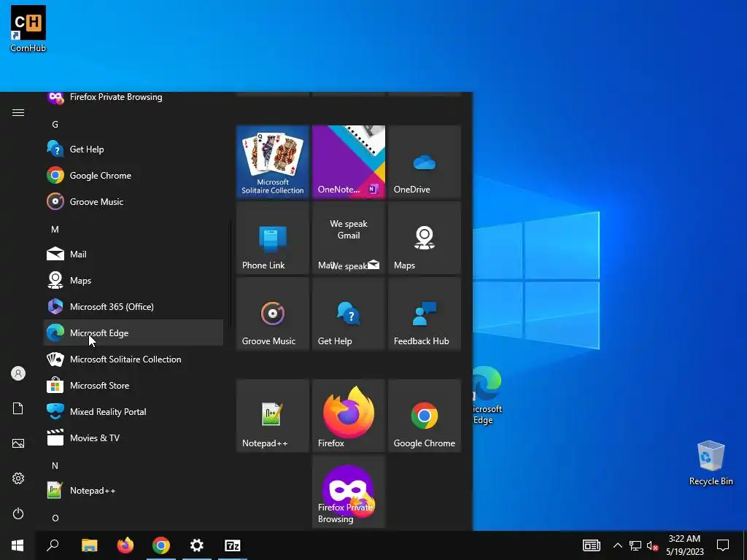
Task: Launch the Firefox tile
Action: tap(349, 416)
